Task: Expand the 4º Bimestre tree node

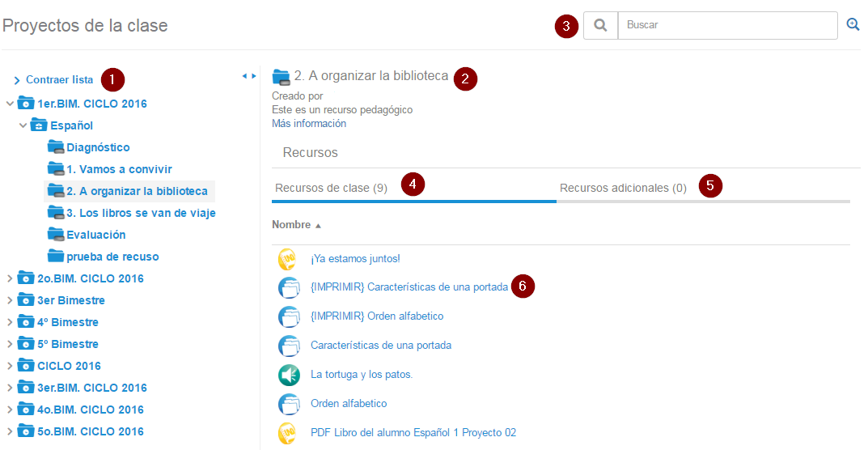Action: pos(10,322)
